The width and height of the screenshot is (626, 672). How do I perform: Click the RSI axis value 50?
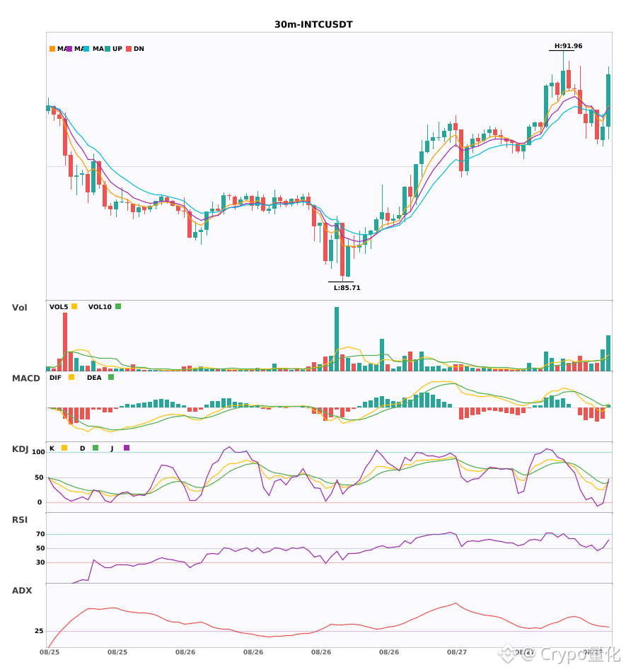pos(40,548)
